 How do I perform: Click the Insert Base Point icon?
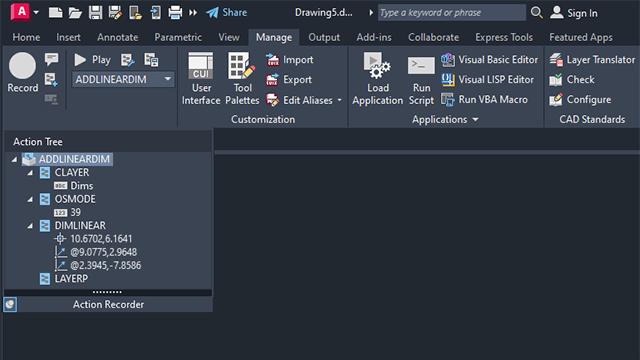pyautogui.click(x=51, y=80)
